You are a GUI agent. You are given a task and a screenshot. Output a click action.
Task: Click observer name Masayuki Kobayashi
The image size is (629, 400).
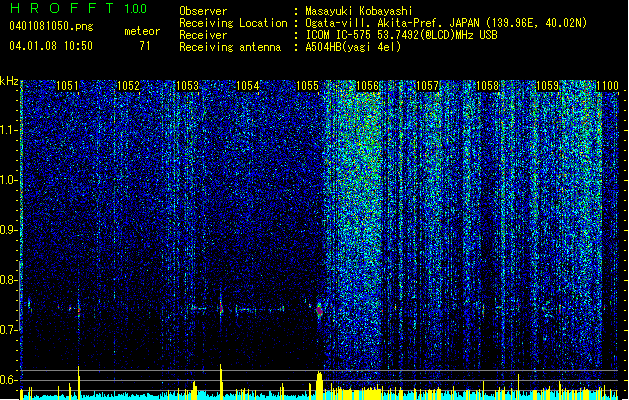click(359, 11)
